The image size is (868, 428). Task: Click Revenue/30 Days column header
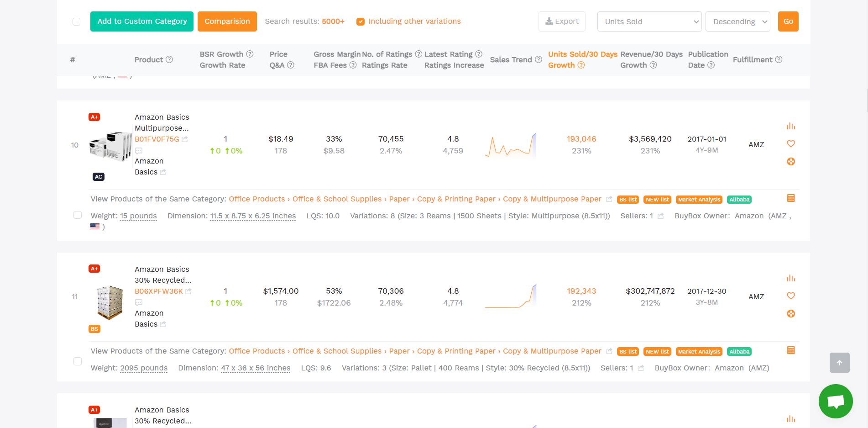[x=651, y=54]
